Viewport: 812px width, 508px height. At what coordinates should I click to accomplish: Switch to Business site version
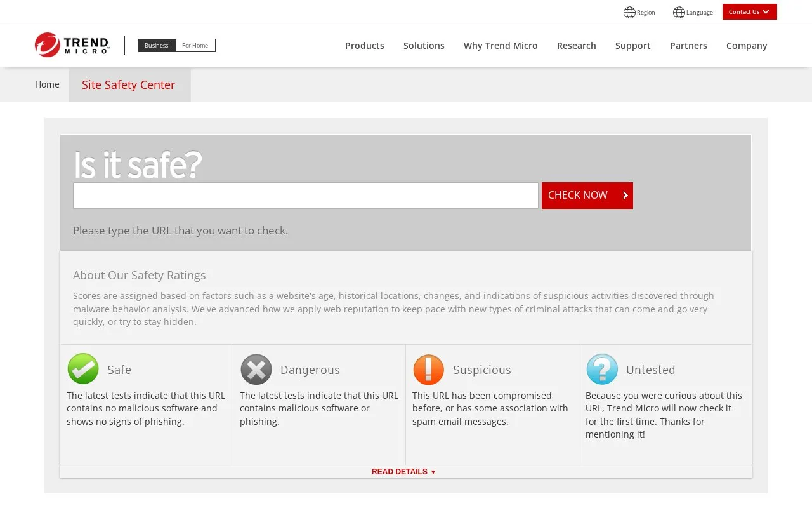[x=157, y=46]
